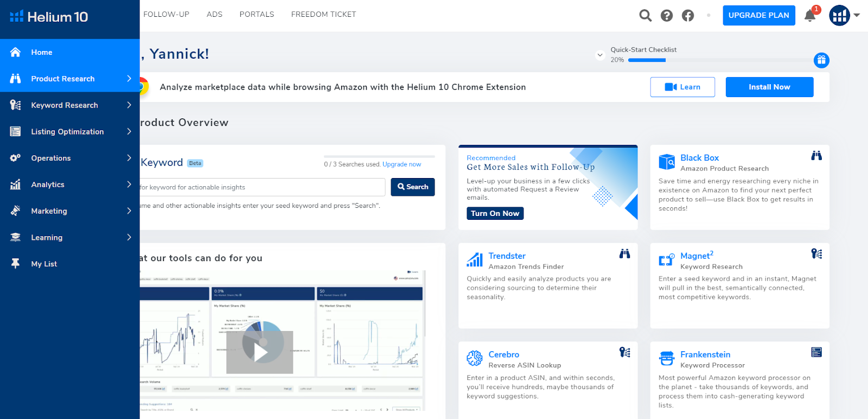Play the tools overview video
This screenshot has height=419, width=868.
[x=260, y=352]
